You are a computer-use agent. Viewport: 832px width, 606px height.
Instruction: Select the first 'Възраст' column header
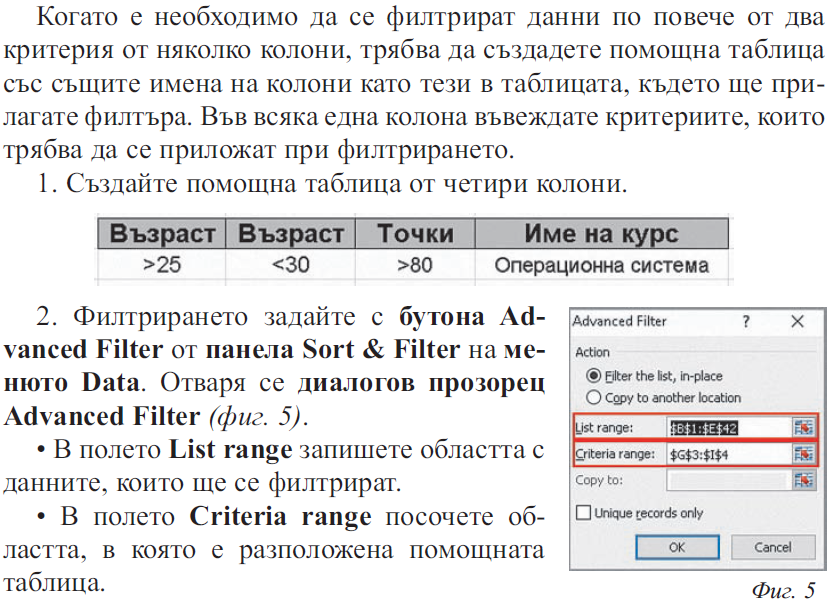tap(162, 234)
